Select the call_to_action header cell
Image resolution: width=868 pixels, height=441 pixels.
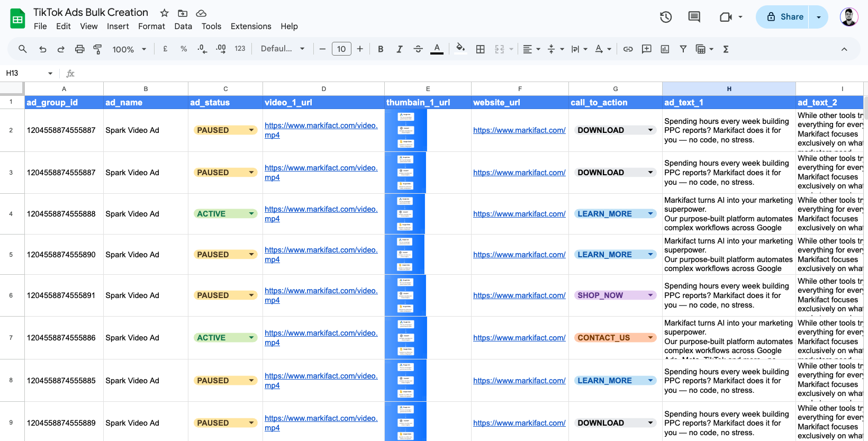click(615, 102)
